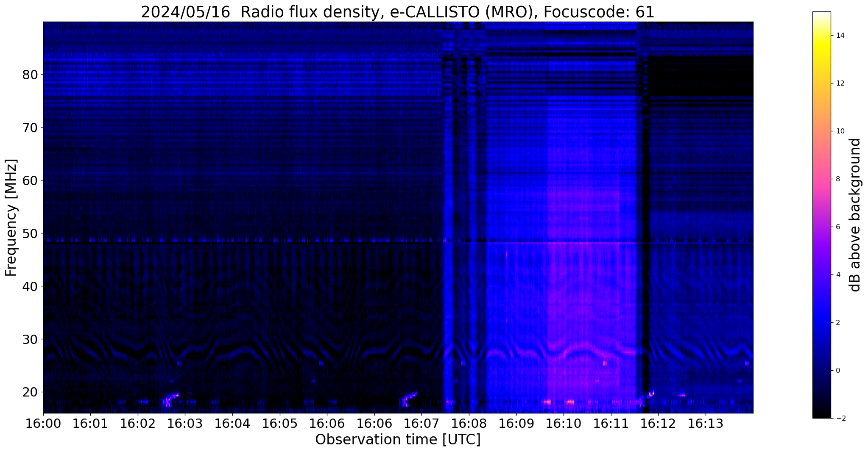Click the 60 MHz frequency tick label
The width and height of the screenshot is (868, 452).
(x=30, y=180)
